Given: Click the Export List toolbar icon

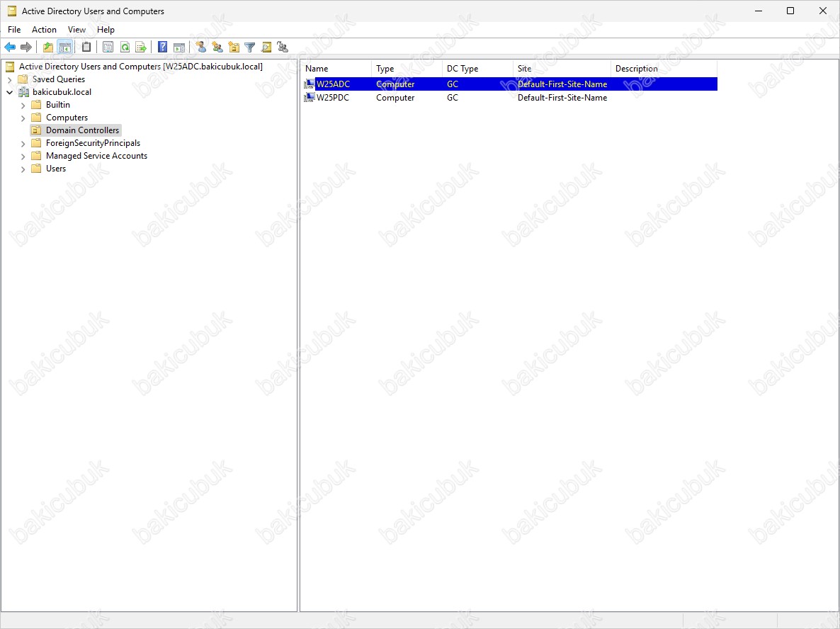Looking at the screenshot, I should [141, 47].
